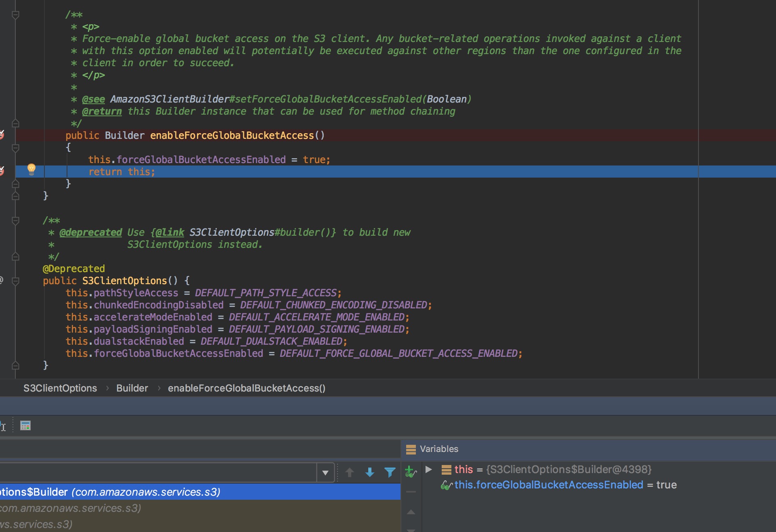Viewport: 776px width, 532px height.
Task: Expand the this variable node in Variables panel
Action: pos(428,469)
